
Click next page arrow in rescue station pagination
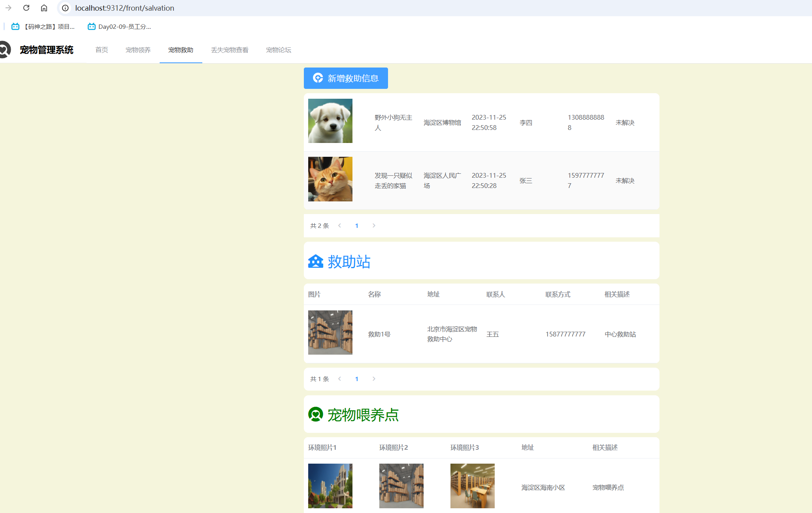point(374,379)
